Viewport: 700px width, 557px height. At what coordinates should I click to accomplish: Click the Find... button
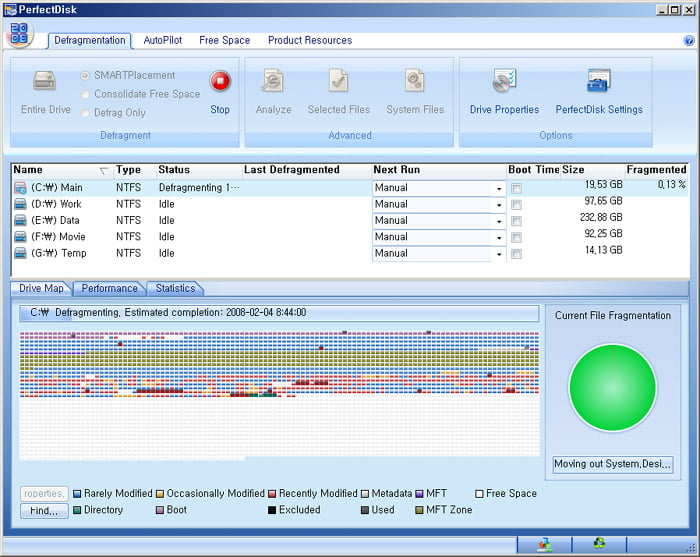click(x=44, y=511)
